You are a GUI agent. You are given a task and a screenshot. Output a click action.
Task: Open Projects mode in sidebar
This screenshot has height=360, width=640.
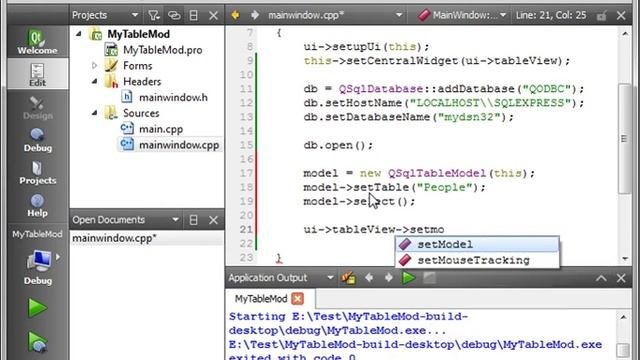tap(38, 172)
